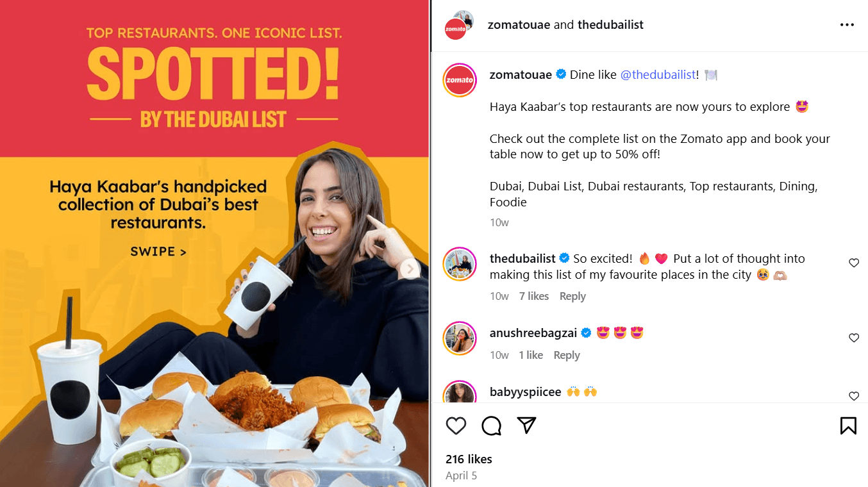Viewport: 868px width, 487px height.
Task: Save post with the bookmark icon
Action: (847, 426)
